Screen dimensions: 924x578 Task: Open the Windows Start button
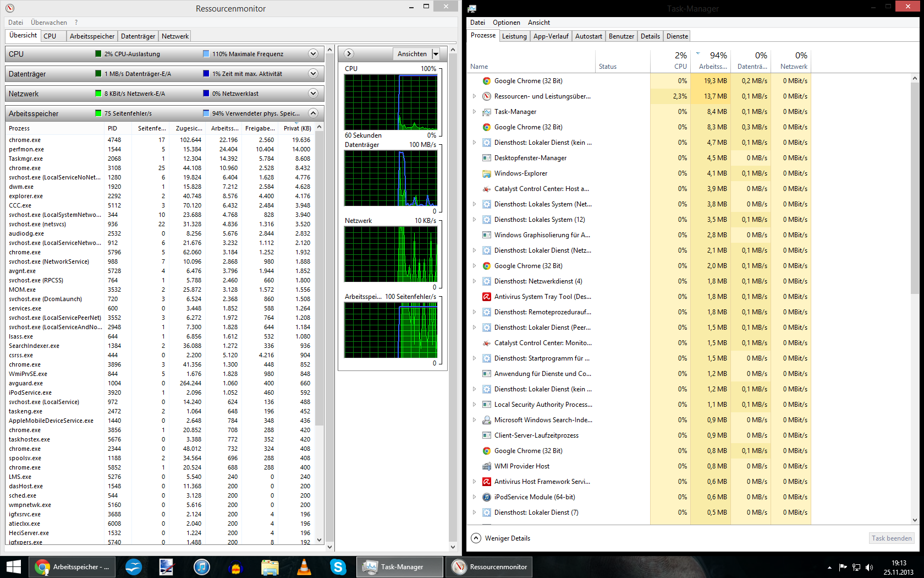[x=13, y=567]
